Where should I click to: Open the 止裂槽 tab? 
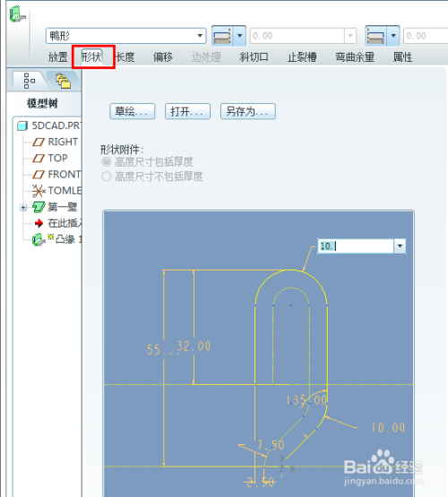[x=302, y=57]
